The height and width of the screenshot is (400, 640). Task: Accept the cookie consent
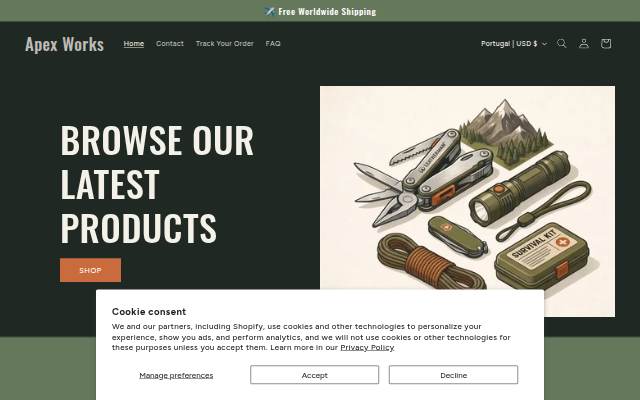click(x=314, y=375)
